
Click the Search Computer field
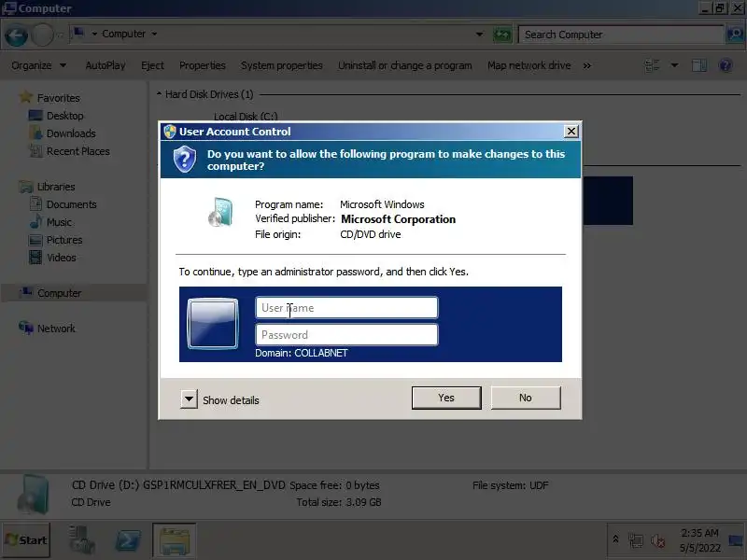pyautogui.click(x=621, y=35)
